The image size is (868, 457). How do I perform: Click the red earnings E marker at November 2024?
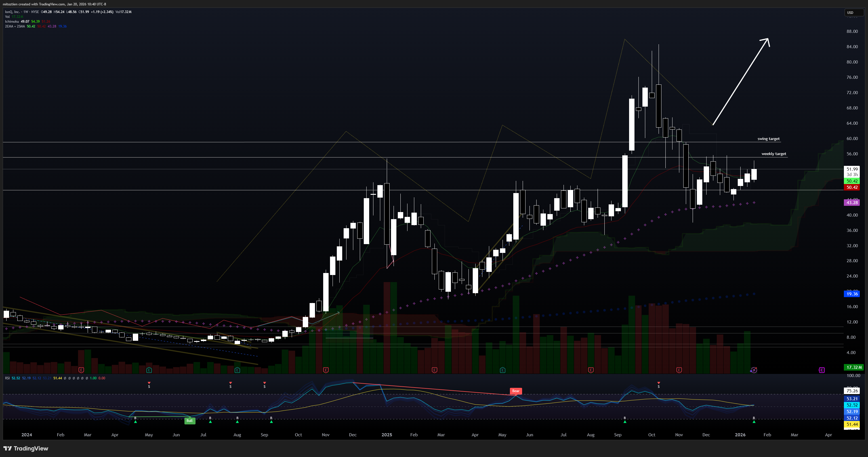(325, 370)
